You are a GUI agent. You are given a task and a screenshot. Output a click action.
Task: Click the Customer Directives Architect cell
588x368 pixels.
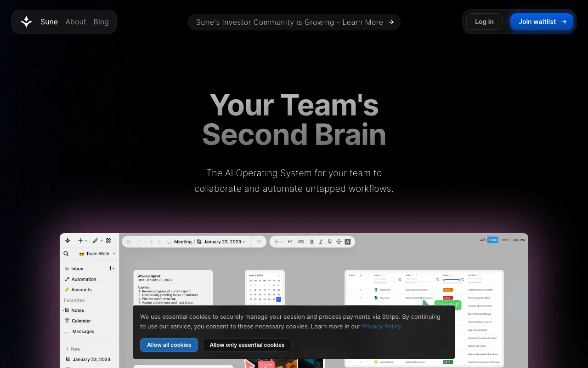[480, 290]
